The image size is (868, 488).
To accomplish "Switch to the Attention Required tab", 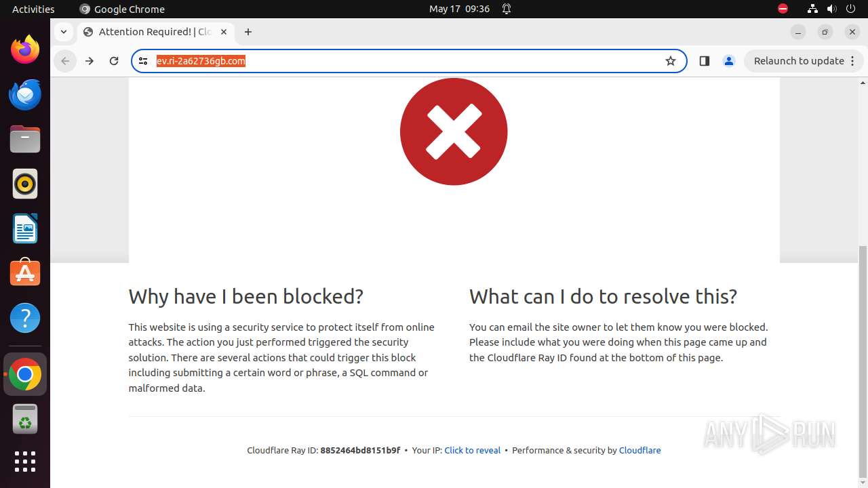I will pos(156,32).
